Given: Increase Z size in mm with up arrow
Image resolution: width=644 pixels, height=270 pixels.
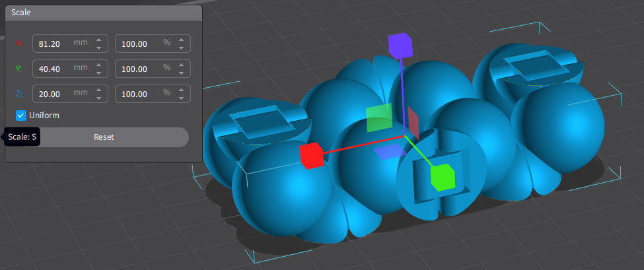Looking at the screenshot, I should 98,90.
